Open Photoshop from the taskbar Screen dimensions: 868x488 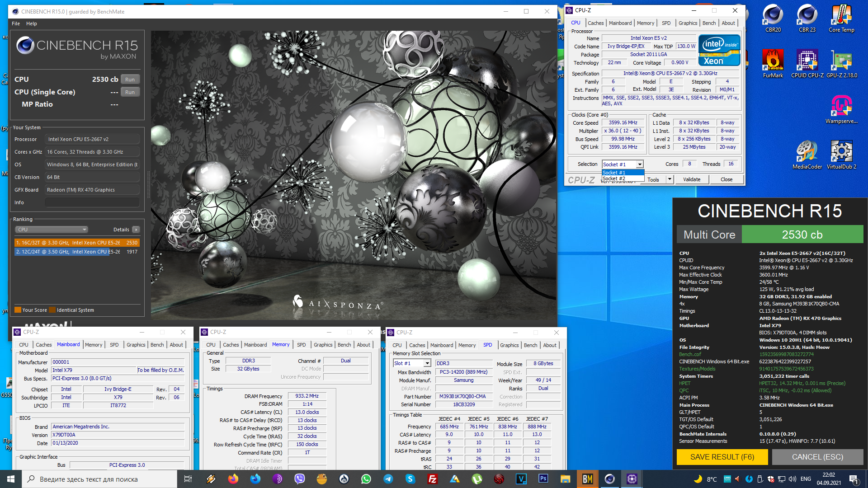click(543, 479)
